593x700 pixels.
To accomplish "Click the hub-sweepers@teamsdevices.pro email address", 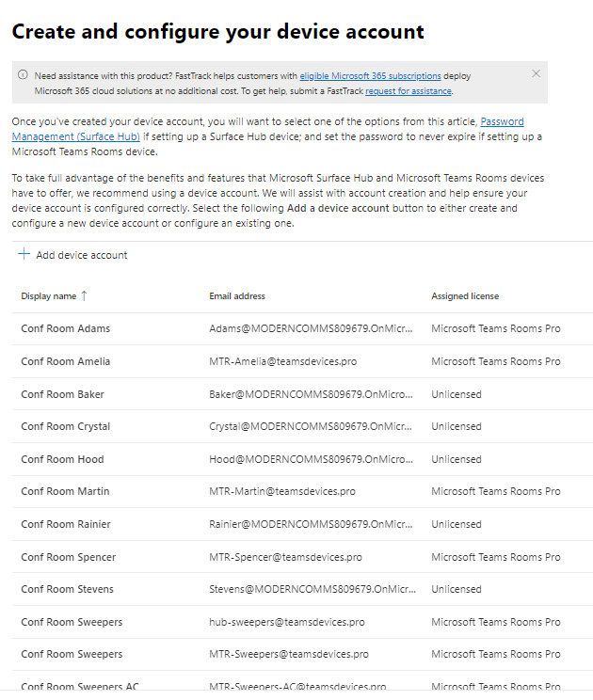I will (286, 622).
